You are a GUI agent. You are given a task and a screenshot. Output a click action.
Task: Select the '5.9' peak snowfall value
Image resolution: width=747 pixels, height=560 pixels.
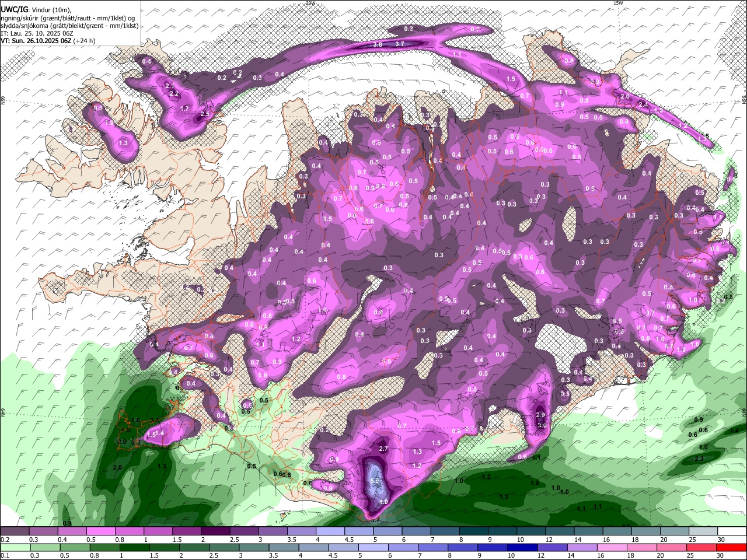tap(375, 481)
